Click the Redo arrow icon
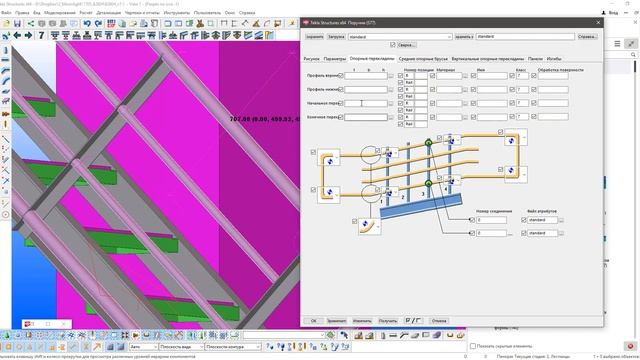The width and height of the screenshot is (640, 360). (98, 24)
